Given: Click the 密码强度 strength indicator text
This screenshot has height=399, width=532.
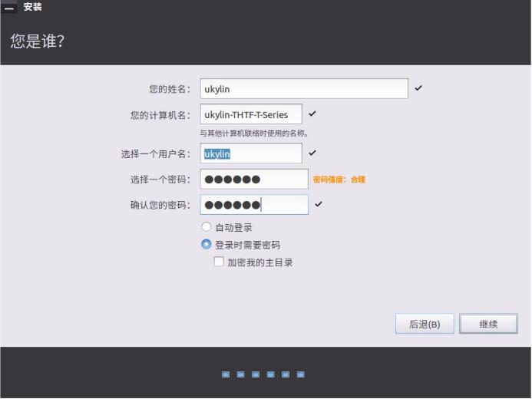Looking at the screenshot, I should click(339, 180).
